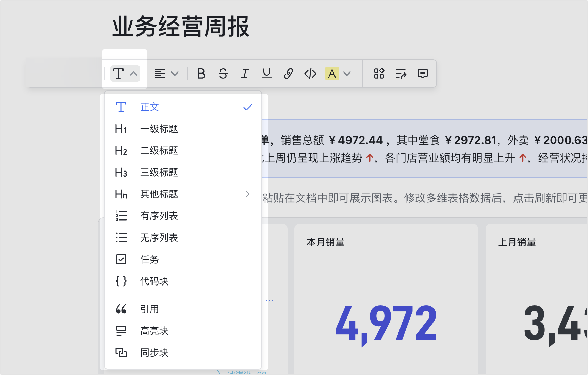Format selection as inline code
The width and height of the screenshot is (588, 375).
[x=310, y=74]
